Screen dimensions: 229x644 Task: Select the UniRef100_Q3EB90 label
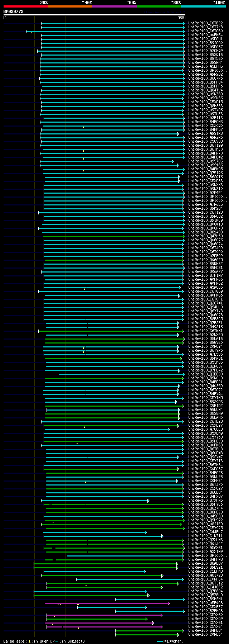click(x=205, y=374)
